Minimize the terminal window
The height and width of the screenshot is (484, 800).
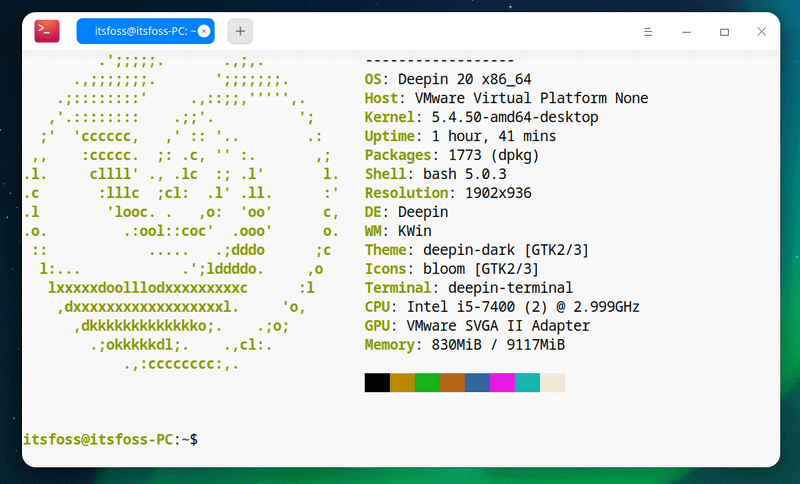click(x=687, y=32)
